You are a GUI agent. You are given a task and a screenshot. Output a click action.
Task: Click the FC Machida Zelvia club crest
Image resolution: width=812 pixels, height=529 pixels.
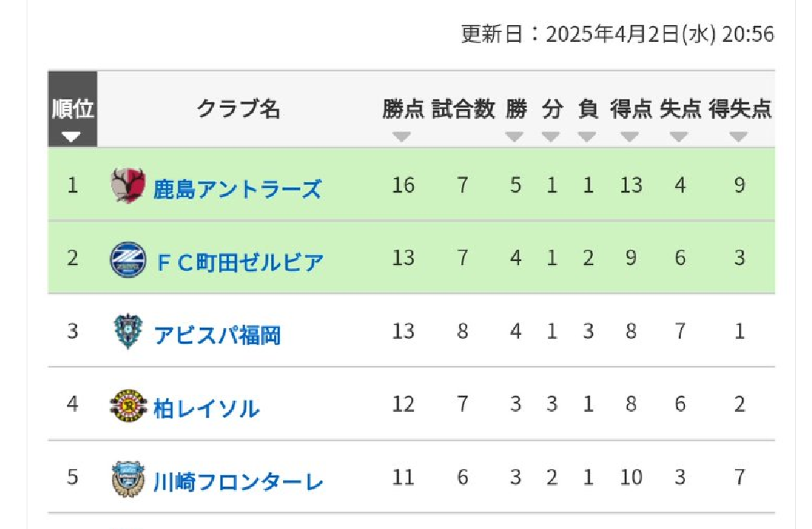[128, 259]
